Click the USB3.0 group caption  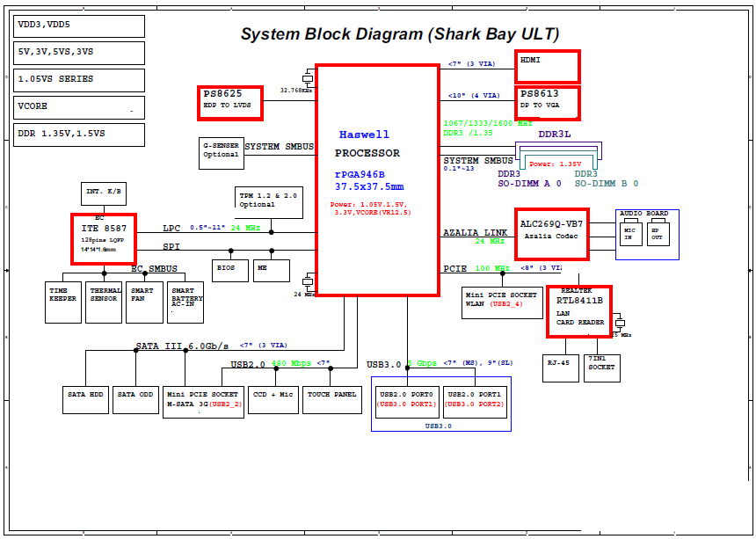tap(439, 426)
